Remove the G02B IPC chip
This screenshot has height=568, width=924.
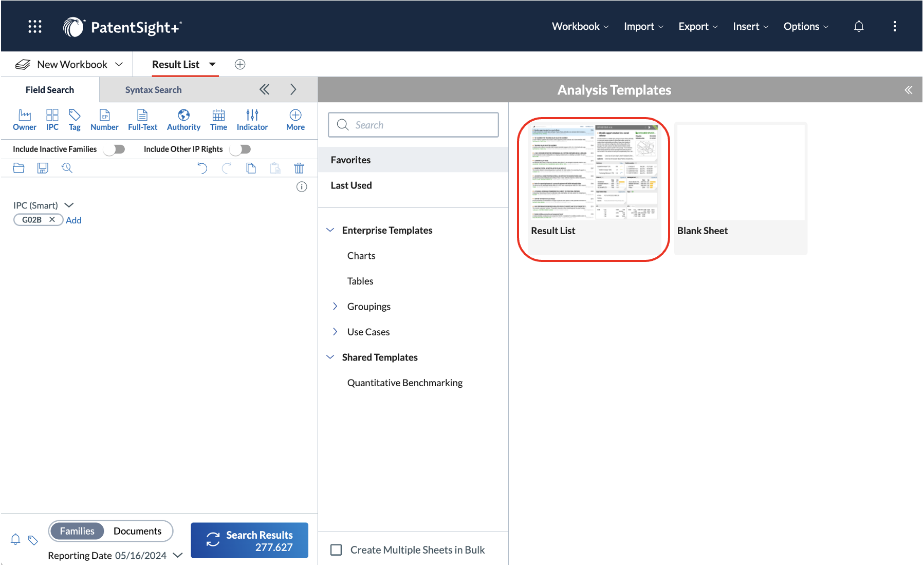52,219
